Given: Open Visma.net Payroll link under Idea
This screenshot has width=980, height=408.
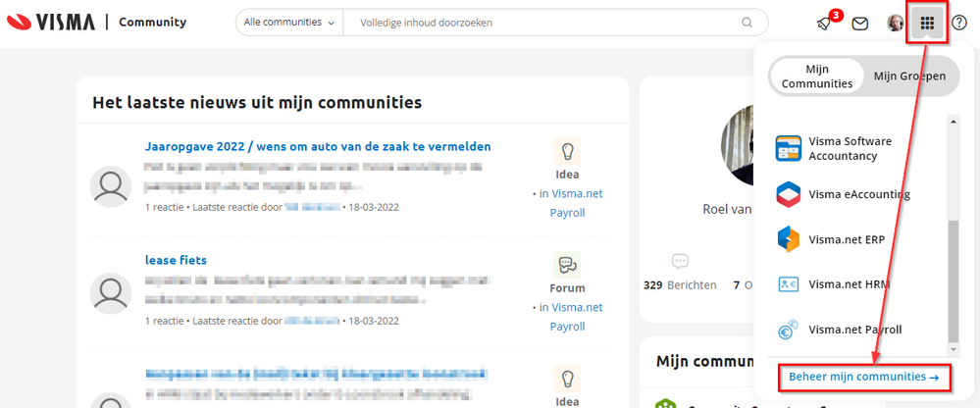Looking at the screenshot, I should pos(577,203).
